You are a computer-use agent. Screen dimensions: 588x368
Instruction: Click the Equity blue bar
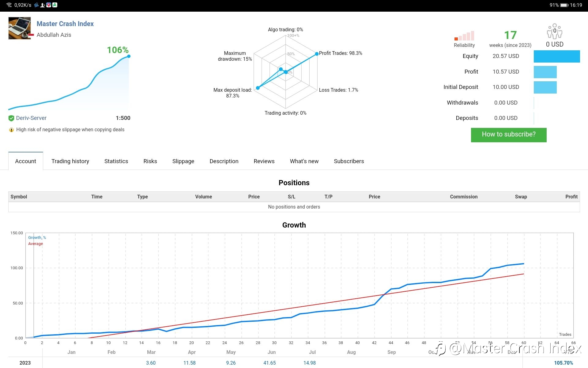557,56
